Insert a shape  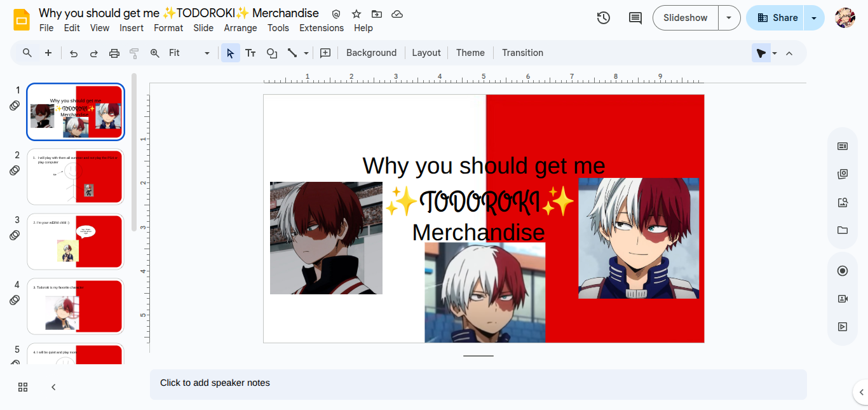[272, 53]
